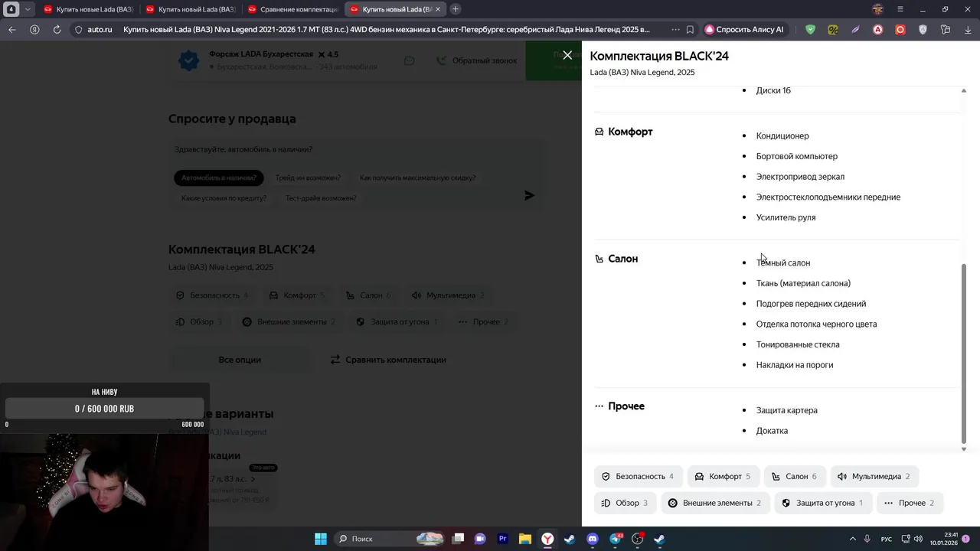This screenshot has width=980, height=551.
Task: Jump to Защита от угона 1 chip in panel
Action: (x=822, y=503)
